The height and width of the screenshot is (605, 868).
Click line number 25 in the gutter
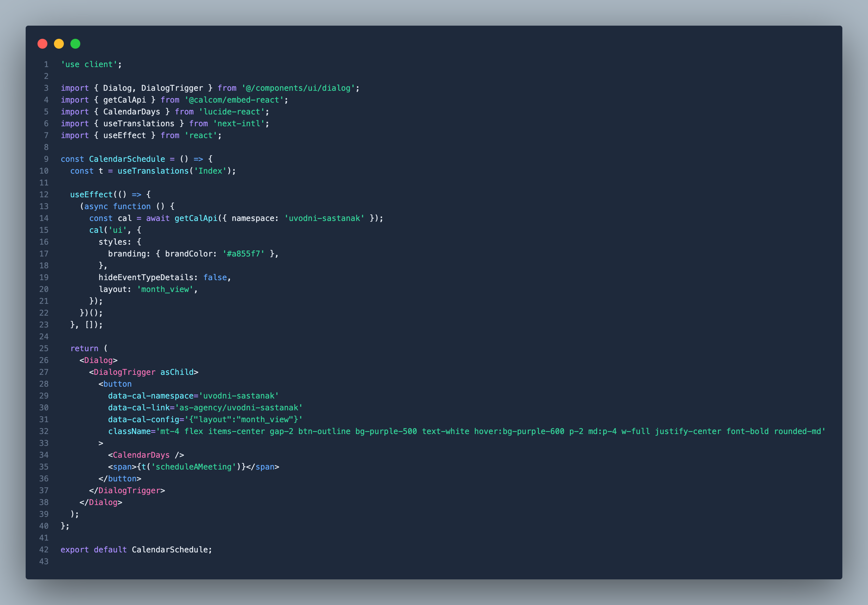(x=44, y=349)
